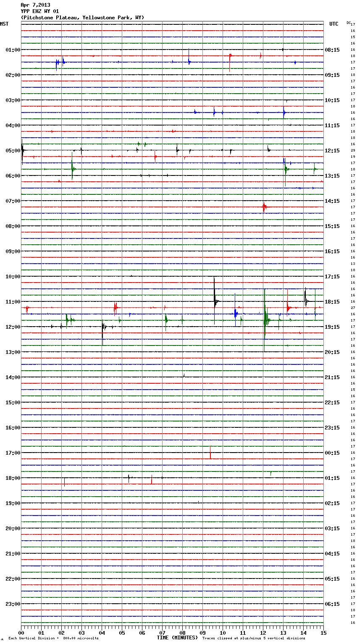Screen dimensions: 357x644
Task: Click minute tick '00' on bottom axis
Action: (x=21, y=633)
